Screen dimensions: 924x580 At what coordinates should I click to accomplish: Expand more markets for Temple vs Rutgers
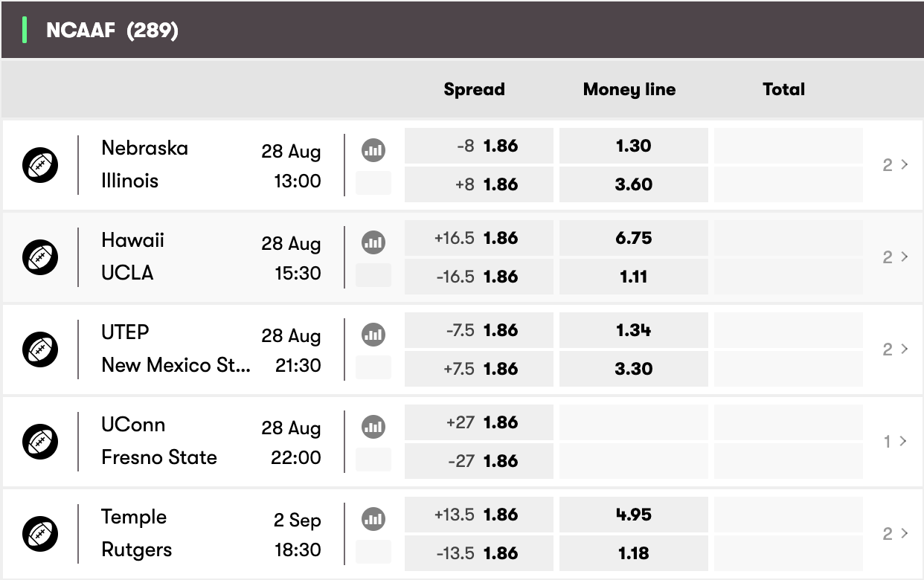click(895, 534)
